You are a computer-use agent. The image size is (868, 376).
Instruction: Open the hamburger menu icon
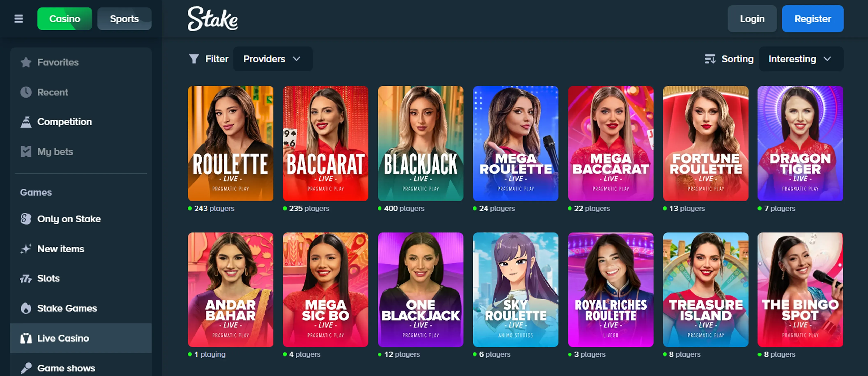point(18,19)
